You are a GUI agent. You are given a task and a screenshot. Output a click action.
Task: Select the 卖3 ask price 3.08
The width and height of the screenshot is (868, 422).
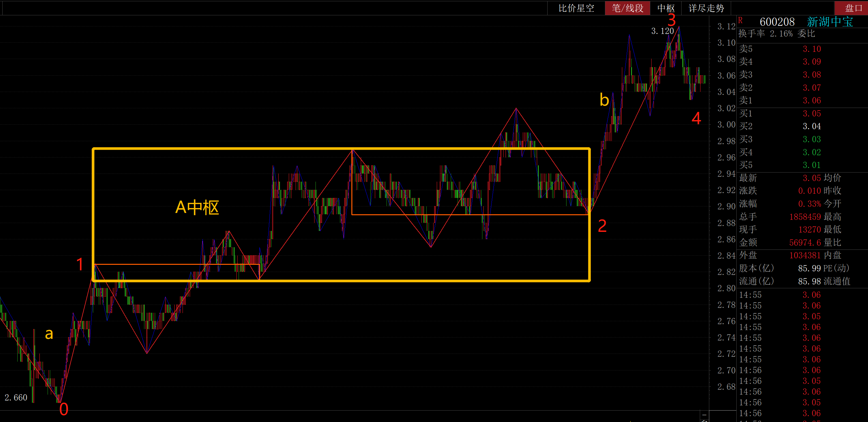point(812,74)
